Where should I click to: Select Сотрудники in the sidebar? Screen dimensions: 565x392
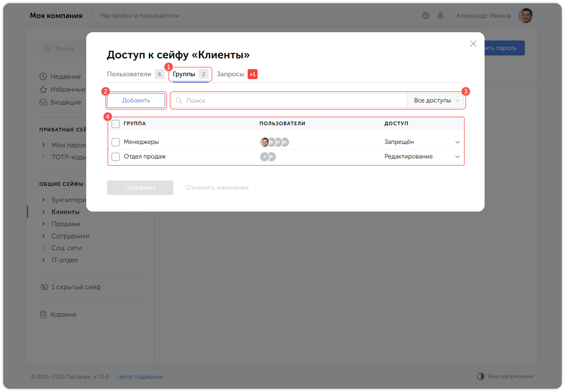click(x=70, y=236)
